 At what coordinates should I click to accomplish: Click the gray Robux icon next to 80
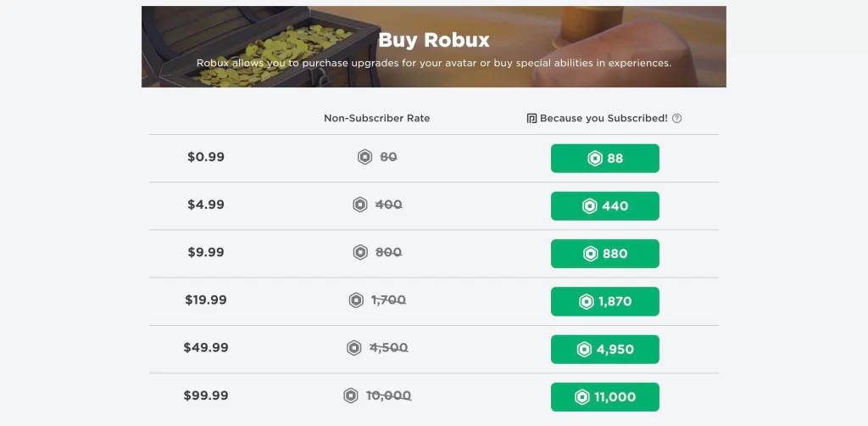(x=364, y=157)
